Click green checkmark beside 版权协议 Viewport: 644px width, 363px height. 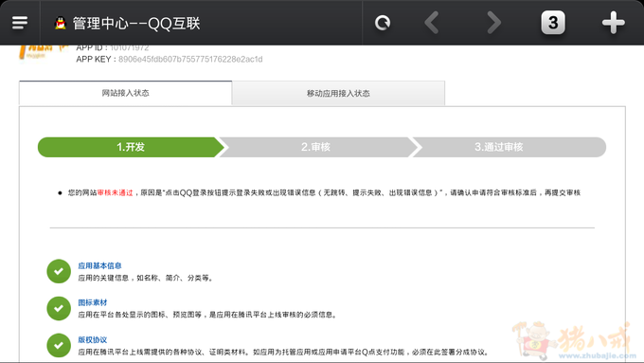tap(59, 345)
